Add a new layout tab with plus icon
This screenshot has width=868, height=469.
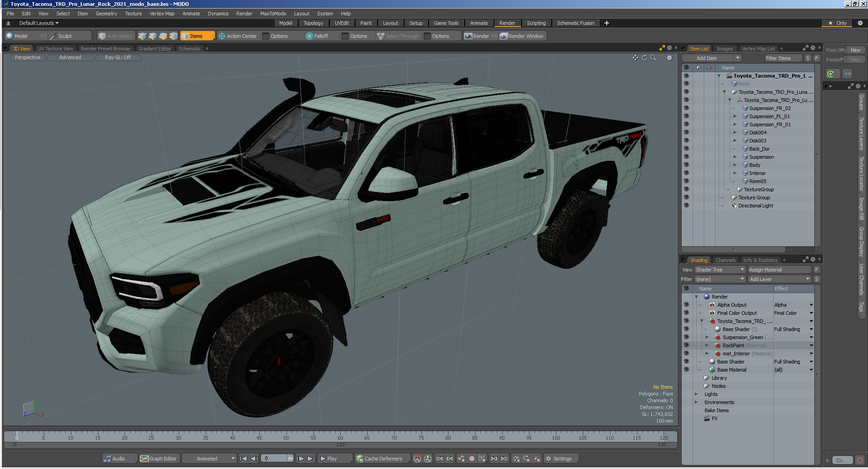(607, 23)
